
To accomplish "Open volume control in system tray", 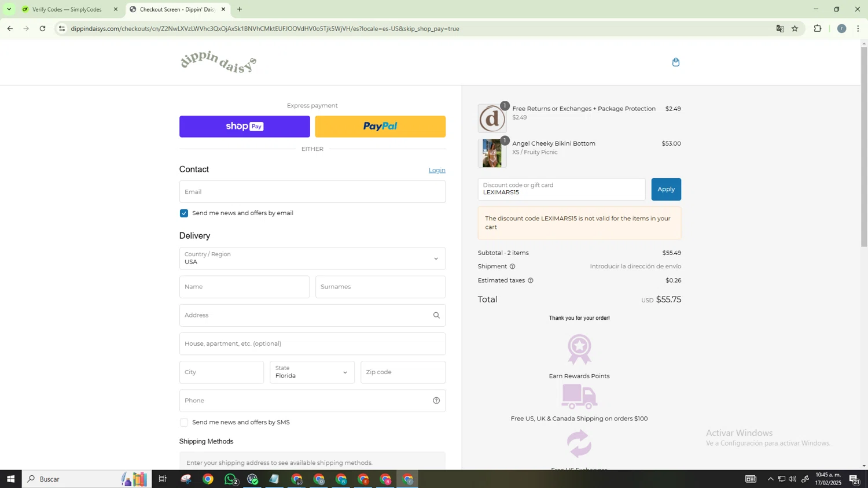I will coord(792,479).
